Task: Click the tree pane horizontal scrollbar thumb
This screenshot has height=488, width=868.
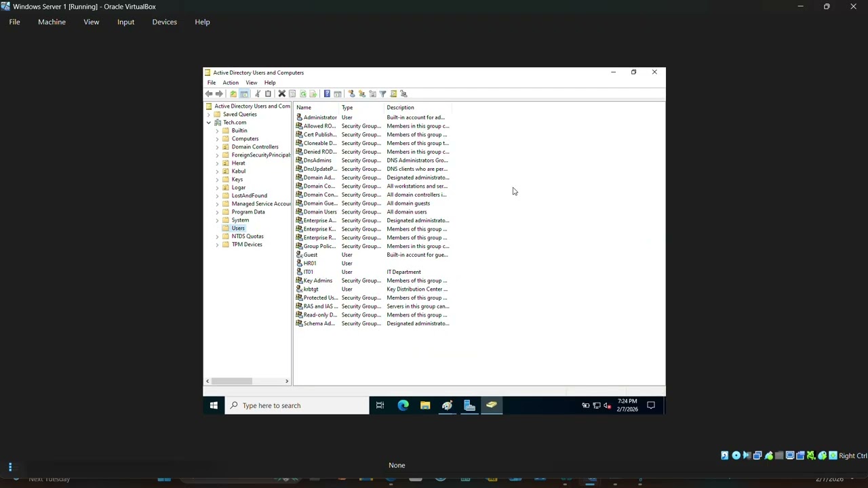Action: [232, 382]
